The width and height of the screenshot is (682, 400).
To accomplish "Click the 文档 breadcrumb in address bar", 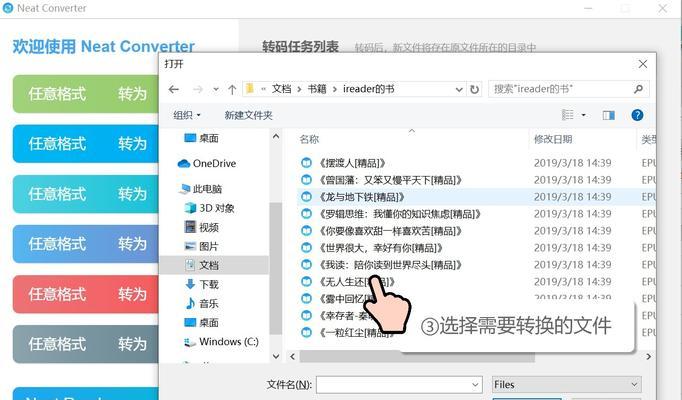I will click(281, 89).
